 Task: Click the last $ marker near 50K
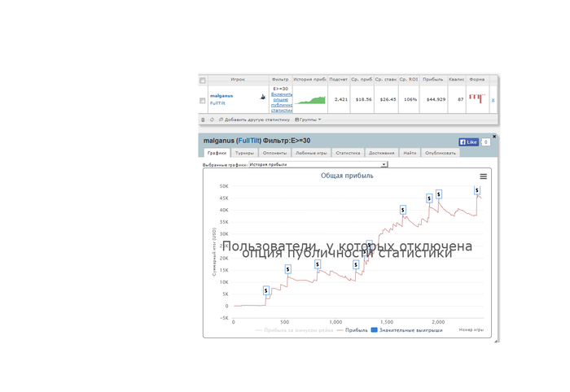(x=477, y=189)
